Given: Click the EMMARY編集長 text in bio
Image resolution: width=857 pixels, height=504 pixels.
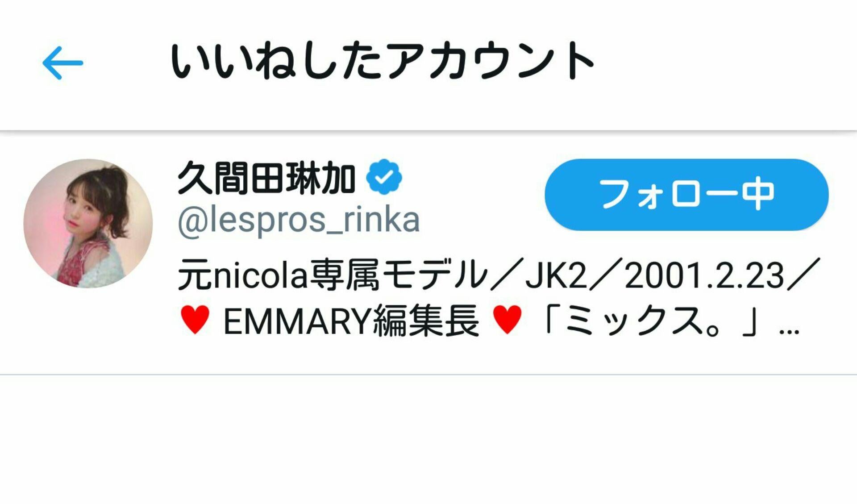Looking at the screenshot, I should tap(351, 321).
